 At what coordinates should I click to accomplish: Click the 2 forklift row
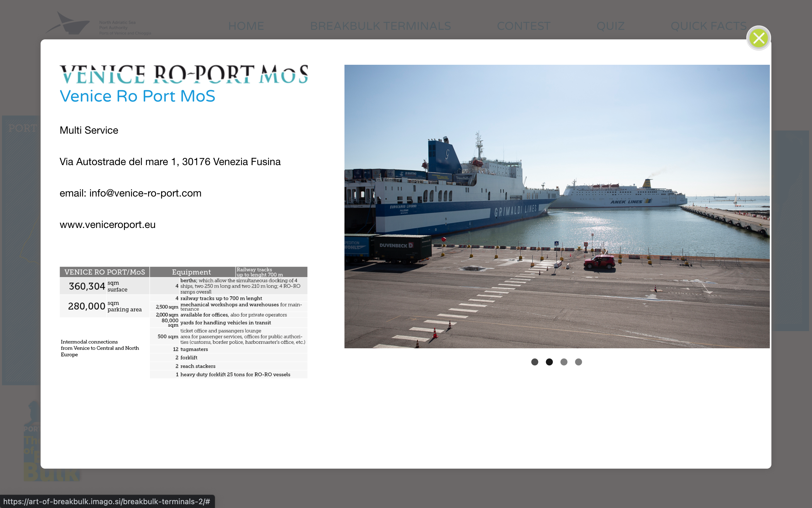pyautogui.click(x=228, y=358)
